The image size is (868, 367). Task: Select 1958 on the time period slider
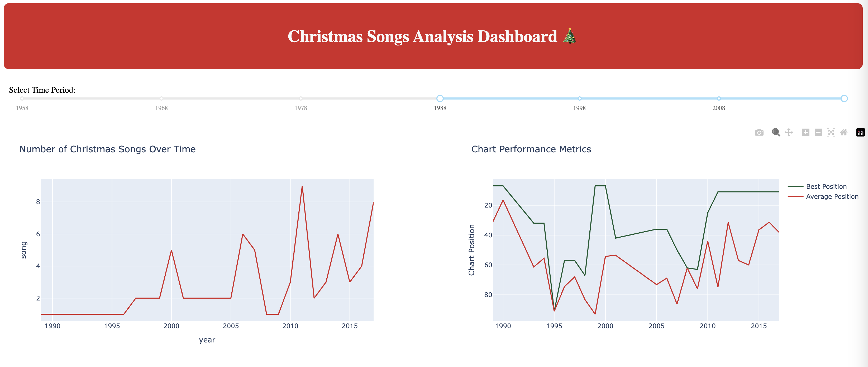22,98
